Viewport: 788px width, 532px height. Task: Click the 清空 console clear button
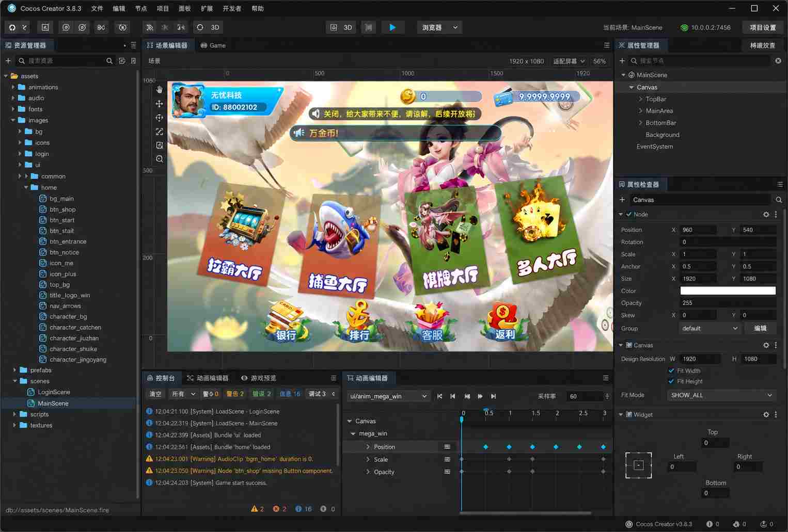point(155,394)
